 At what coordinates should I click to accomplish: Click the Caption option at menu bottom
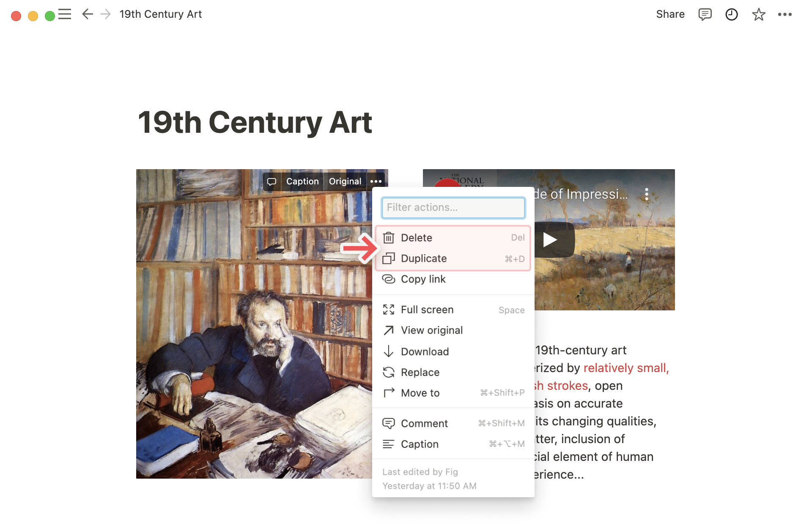[420, 444]
